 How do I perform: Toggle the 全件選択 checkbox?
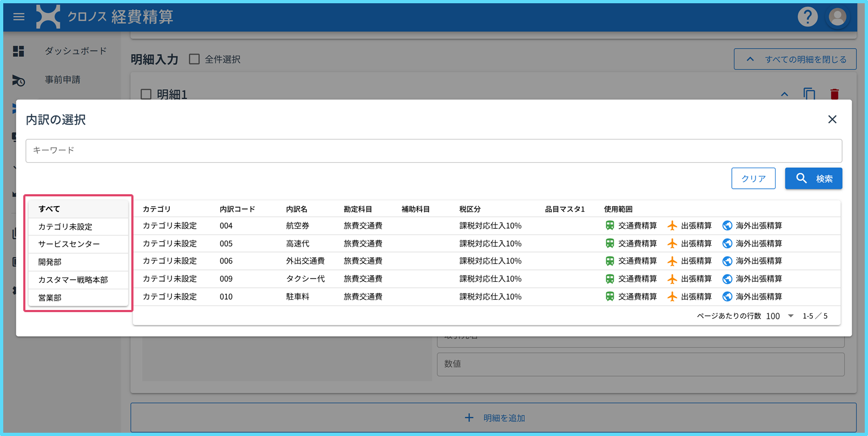coord(195,59)
